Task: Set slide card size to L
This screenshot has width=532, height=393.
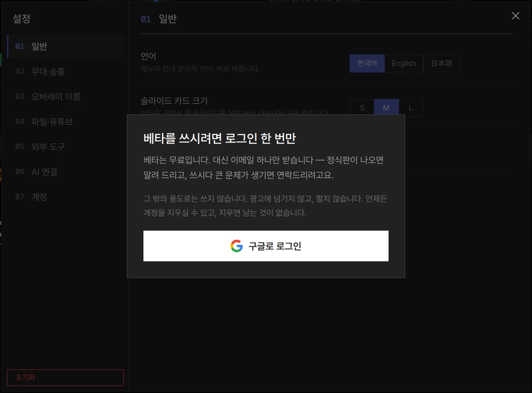Action: pos(411,107)
